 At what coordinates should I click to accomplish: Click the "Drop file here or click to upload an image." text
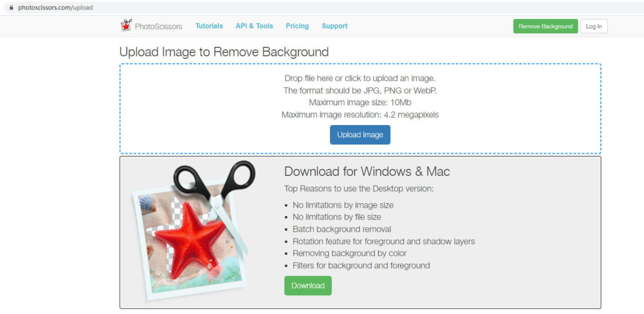pyautogui.click(x=360, y=78)
